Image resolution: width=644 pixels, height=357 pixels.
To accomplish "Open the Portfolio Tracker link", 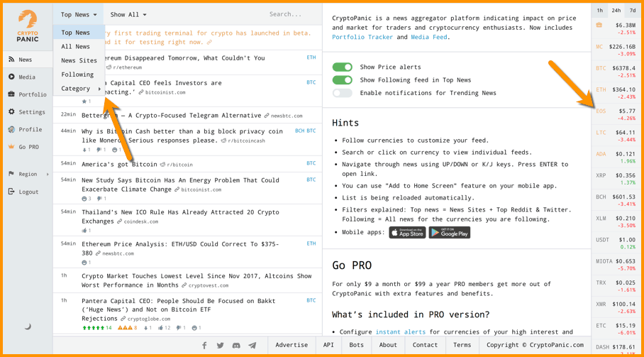I will point(362,37).
